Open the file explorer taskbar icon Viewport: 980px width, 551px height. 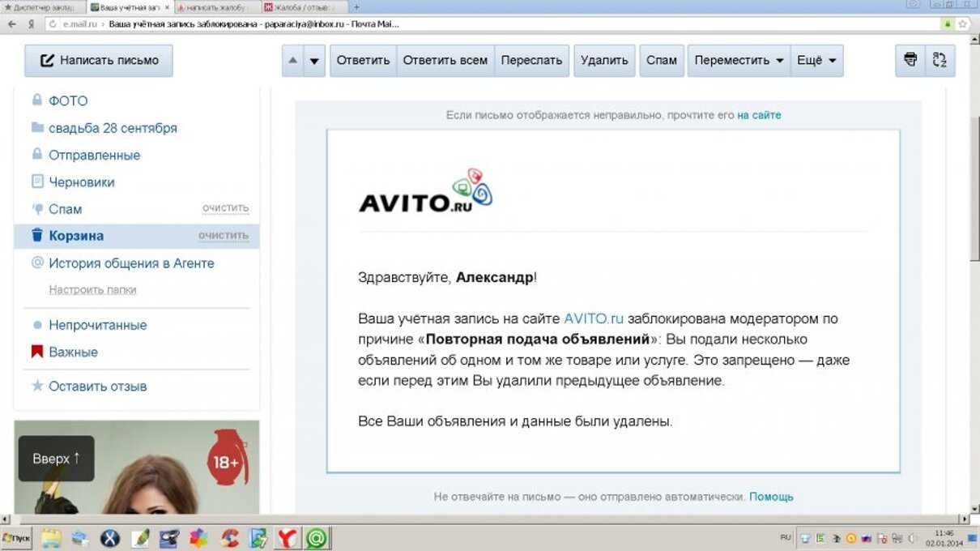click(x=51, y=538)
